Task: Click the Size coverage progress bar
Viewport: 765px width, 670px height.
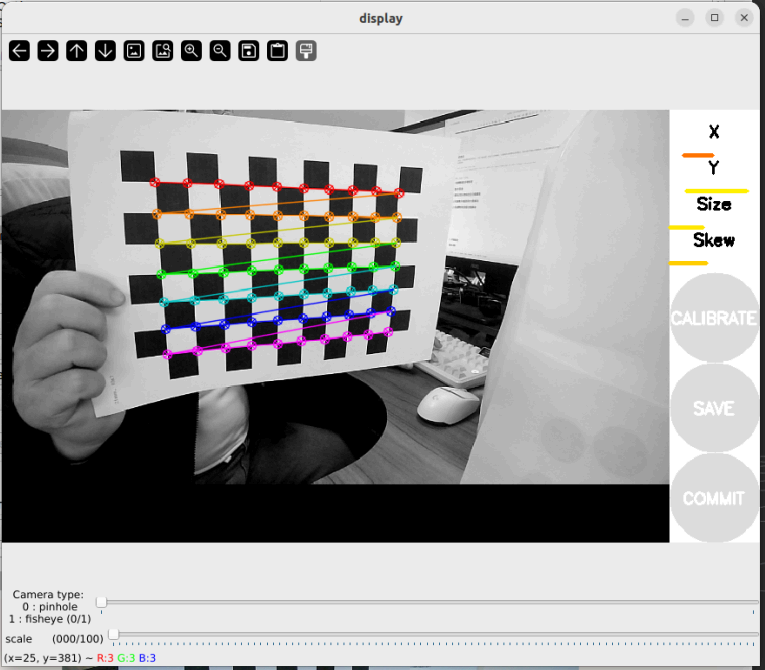Action: (x=686, y=227)
